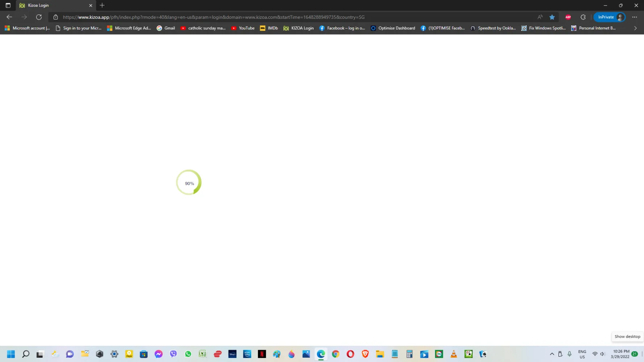
Task: Open Viber from the taskbar
Action: pyautogui.click(x=173, y=354)
